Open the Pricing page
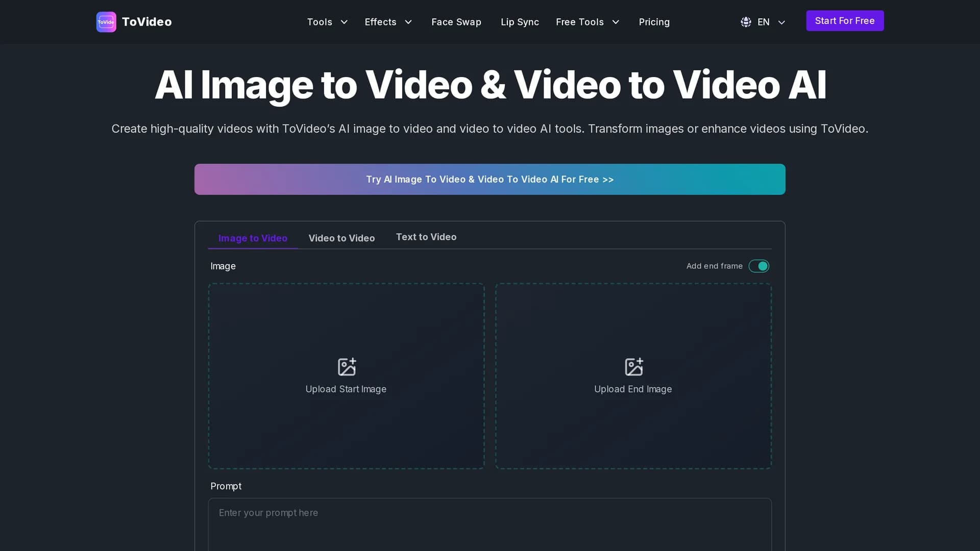Image resolution: width=980 pixels, height=551 pixels. coord(654,22)
